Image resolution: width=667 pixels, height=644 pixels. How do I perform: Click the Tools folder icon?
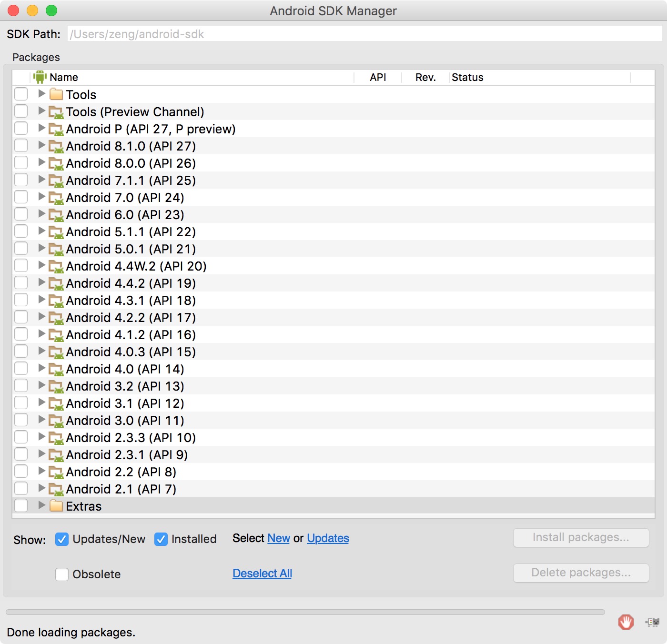[56, 94]
